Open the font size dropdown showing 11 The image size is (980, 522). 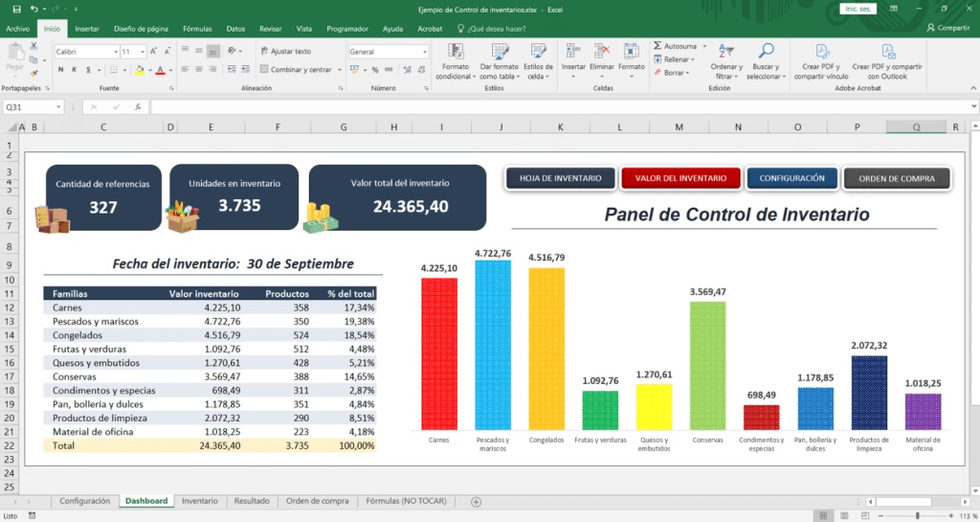tap(143, 52)
